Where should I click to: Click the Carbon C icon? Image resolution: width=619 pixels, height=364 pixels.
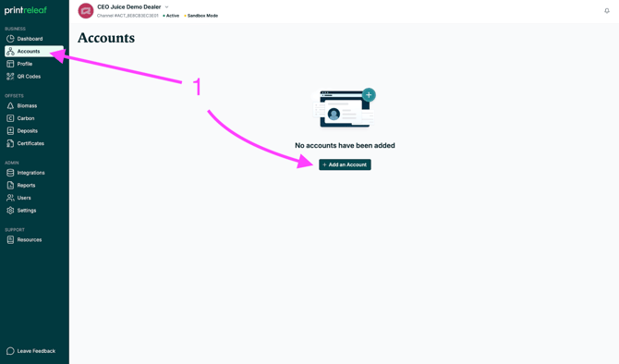(x=10, y=118)
